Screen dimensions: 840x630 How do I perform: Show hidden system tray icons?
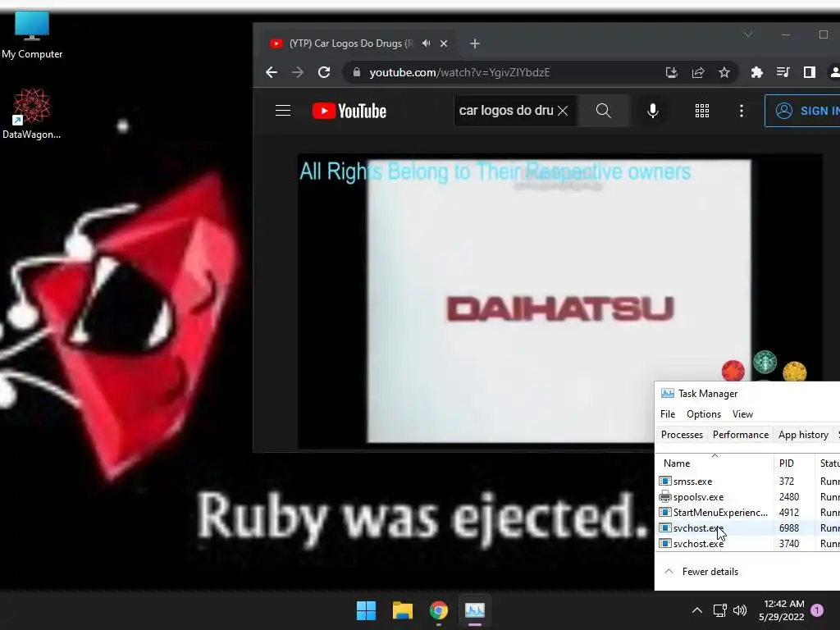click(697, 610)
